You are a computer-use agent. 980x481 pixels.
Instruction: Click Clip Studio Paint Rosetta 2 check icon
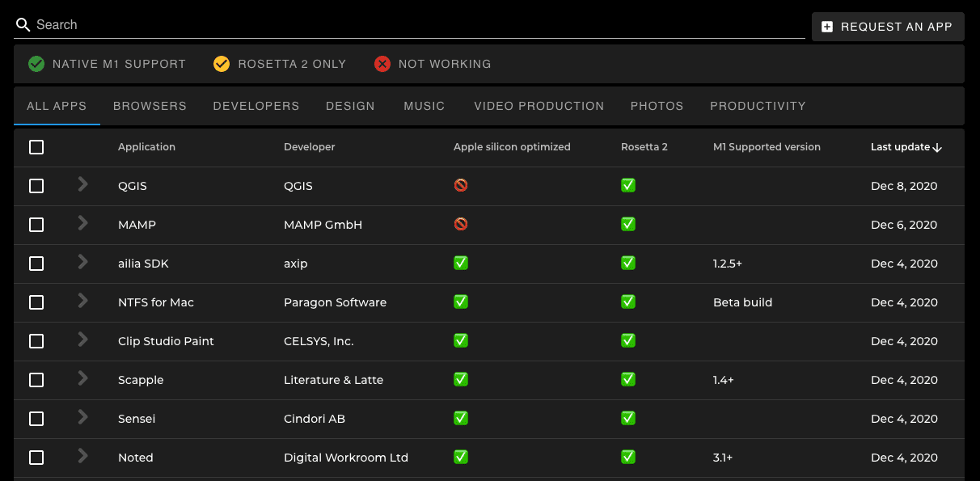pos(628,340)
